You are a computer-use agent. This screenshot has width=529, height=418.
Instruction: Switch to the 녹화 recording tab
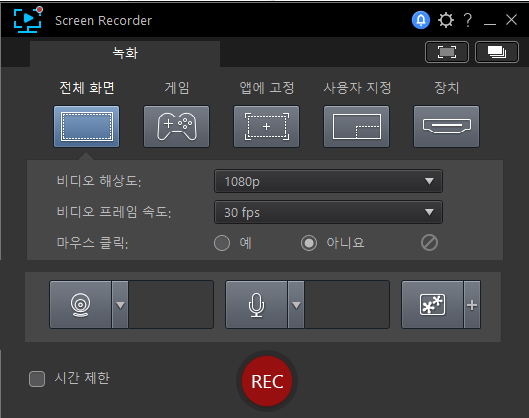[125, 53]
